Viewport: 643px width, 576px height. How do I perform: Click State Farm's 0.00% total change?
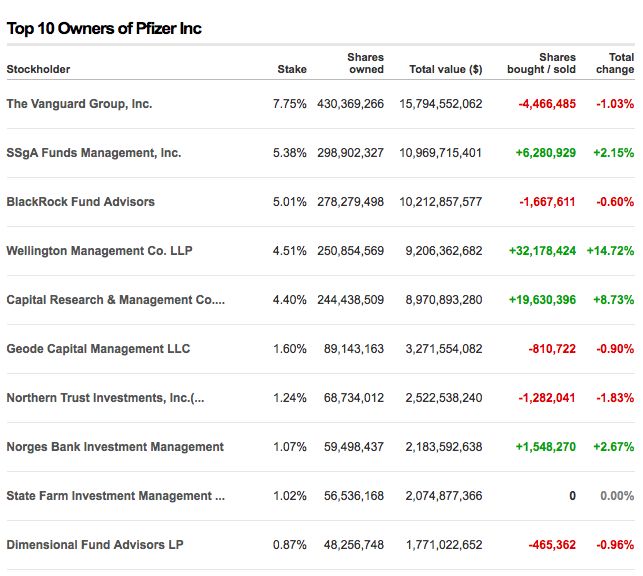point(617,496)
